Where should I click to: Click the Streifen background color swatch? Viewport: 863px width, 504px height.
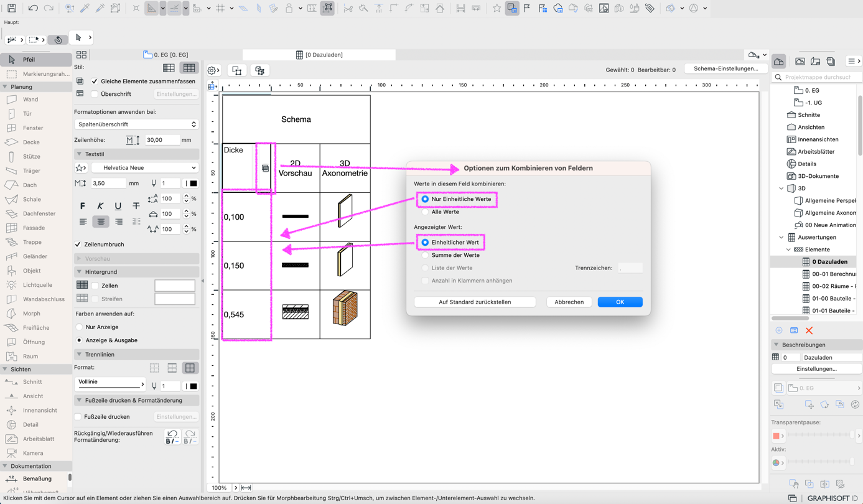pos(175,299)
